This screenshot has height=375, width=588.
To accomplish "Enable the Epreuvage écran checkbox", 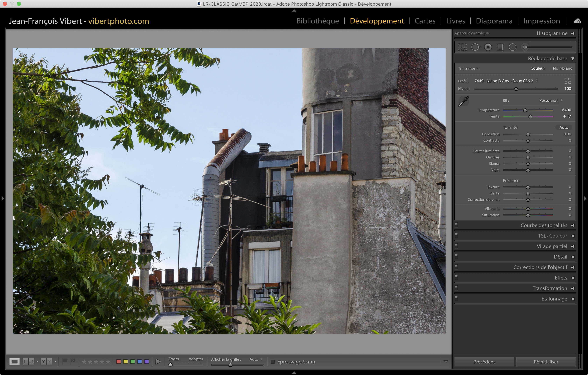I will (x=273, y=362).
